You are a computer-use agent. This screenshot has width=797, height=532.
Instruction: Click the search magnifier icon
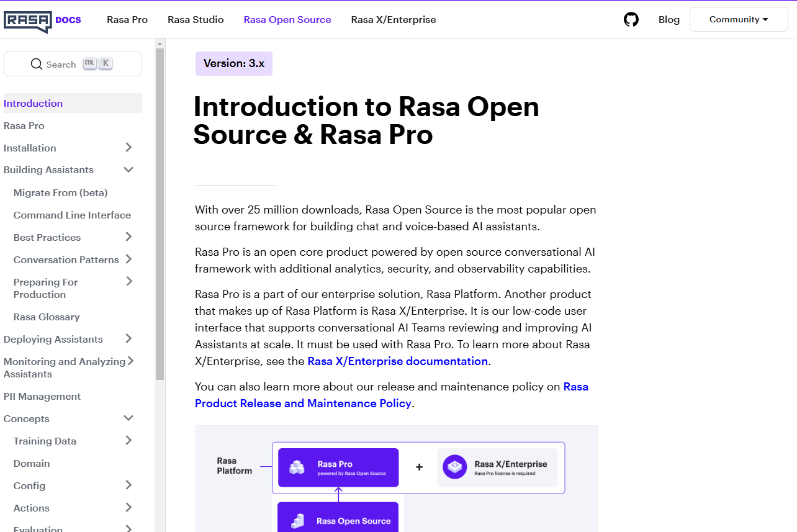tap(37, 64)
